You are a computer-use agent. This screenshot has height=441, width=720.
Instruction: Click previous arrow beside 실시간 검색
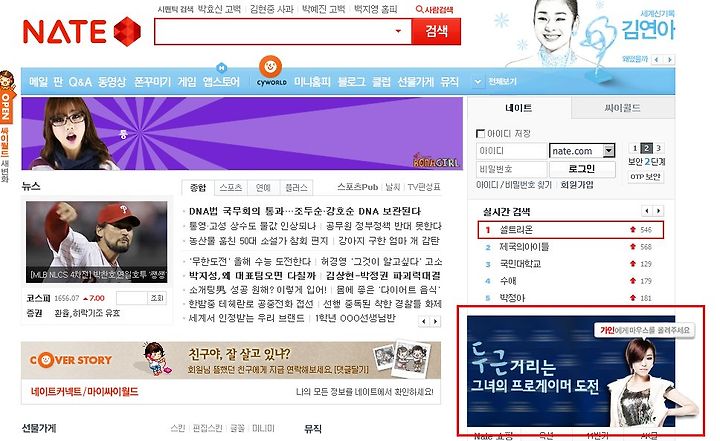coord(647,211)
